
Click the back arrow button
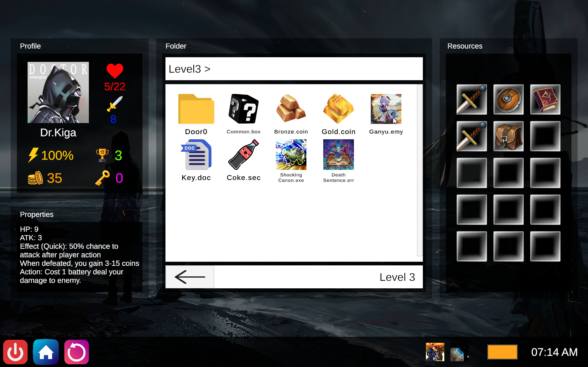tap(190, 277)
